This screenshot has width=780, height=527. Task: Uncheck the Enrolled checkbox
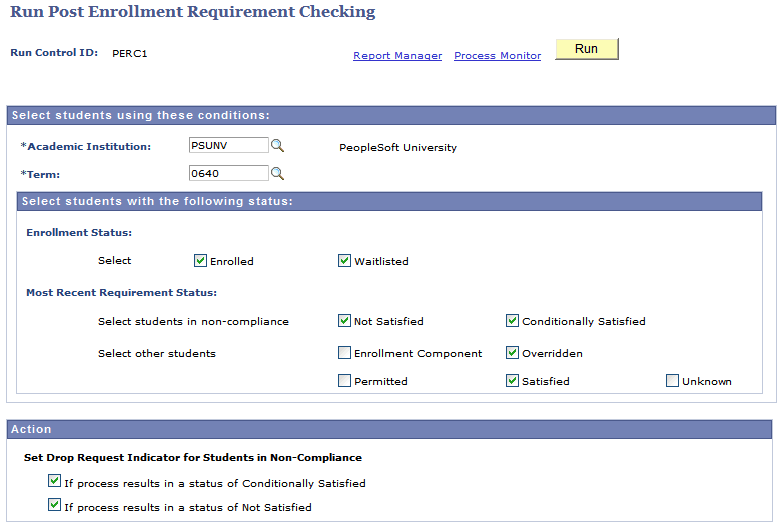point(200,260)
